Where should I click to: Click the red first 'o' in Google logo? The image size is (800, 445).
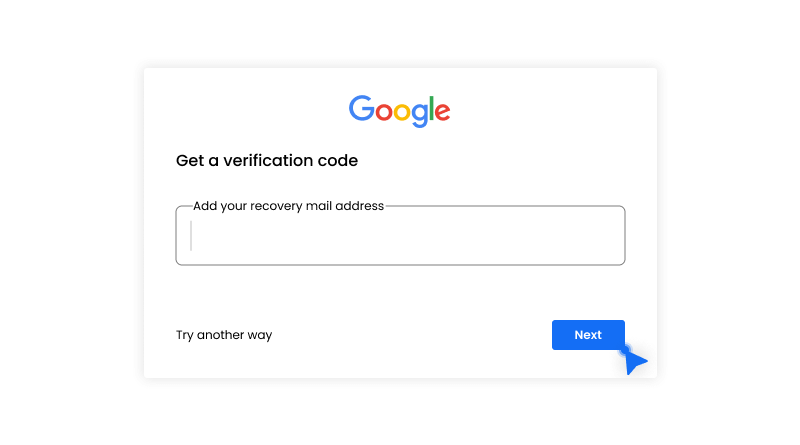tap(382, 112)
